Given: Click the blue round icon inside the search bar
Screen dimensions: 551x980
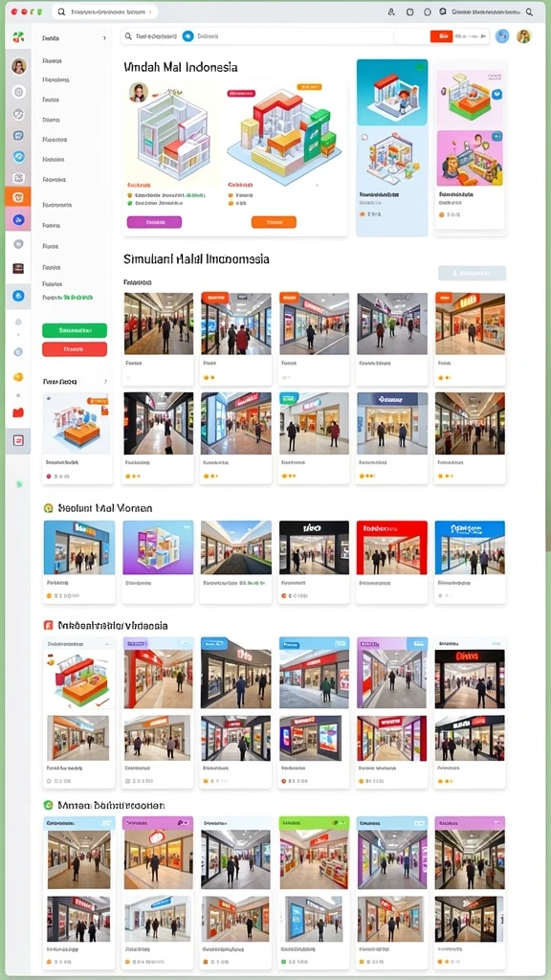Looking at the screenshot, I should point(188,36).
